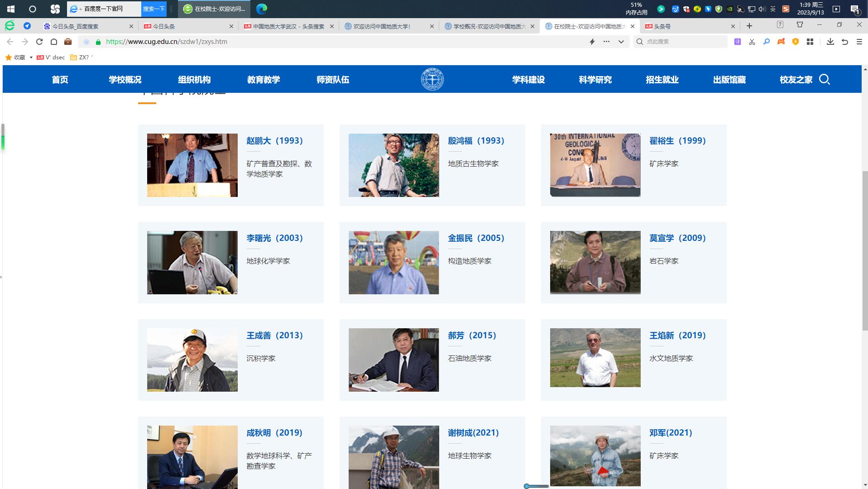Open WeChat from the taskbar tray
This screenshot has width=868, height=489.
coord(661,8)
